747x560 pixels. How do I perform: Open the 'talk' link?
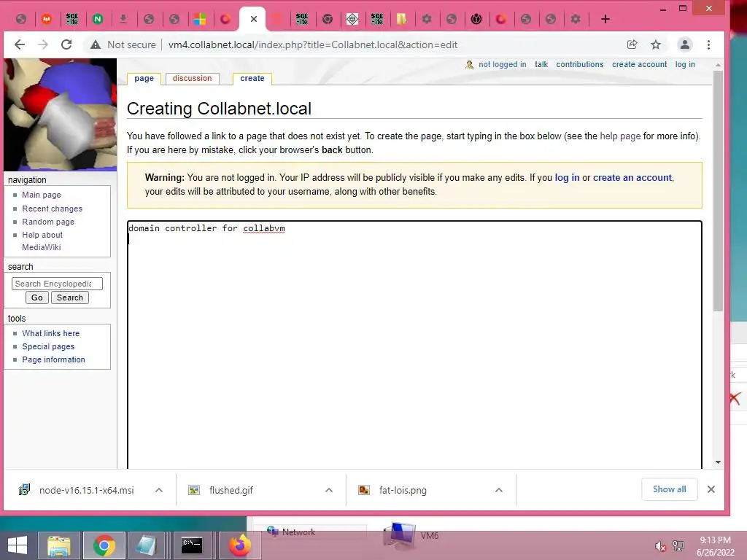point(541,64)
